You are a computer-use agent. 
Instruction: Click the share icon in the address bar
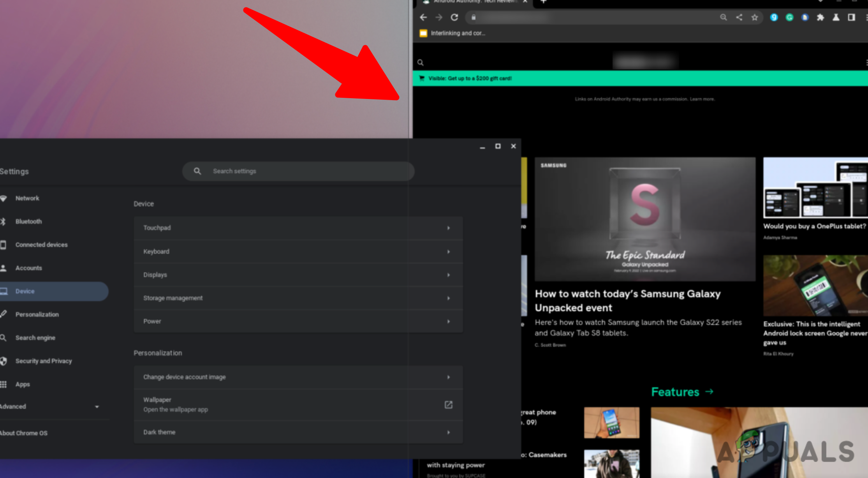[x=739, y=17]
